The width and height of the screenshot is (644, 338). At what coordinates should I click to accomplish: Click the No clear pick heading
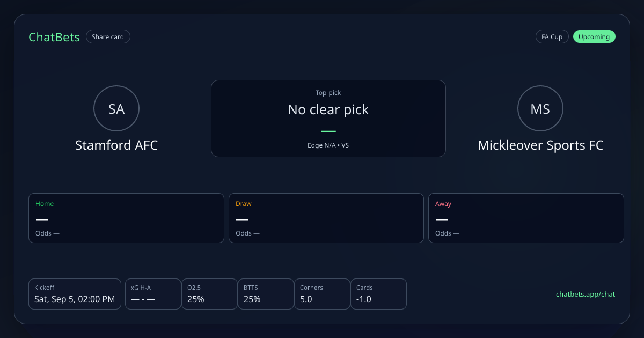point(328,109)
